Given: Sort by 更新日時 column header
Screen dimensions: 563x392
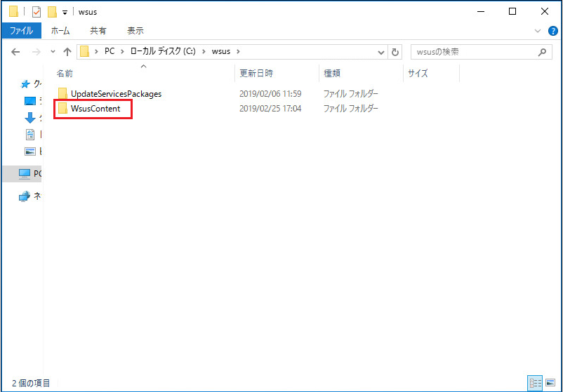Looking at the screenshot, I should 256,74.
